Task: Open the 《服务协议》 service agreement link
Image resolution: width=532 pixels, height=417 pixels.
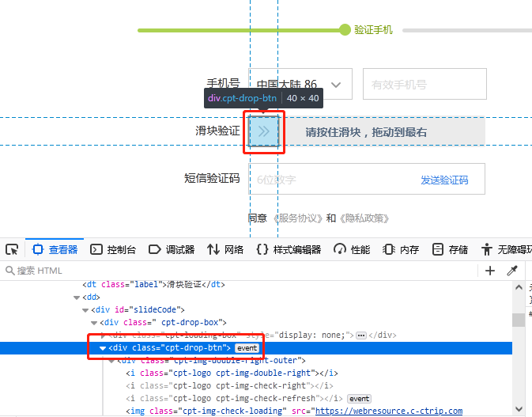Action: pos(298,218)
